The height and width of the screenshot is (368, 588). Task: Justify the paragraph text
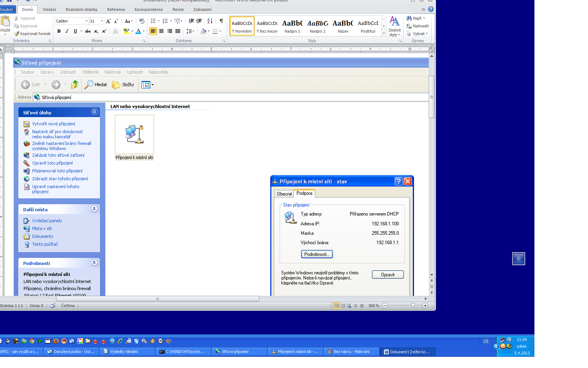coord(178,31)
